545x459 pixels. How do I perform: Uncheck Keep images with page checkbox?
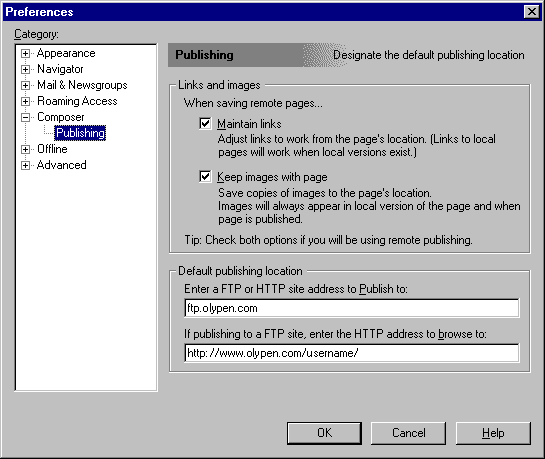pyautogui.click(x=205, y=177)
